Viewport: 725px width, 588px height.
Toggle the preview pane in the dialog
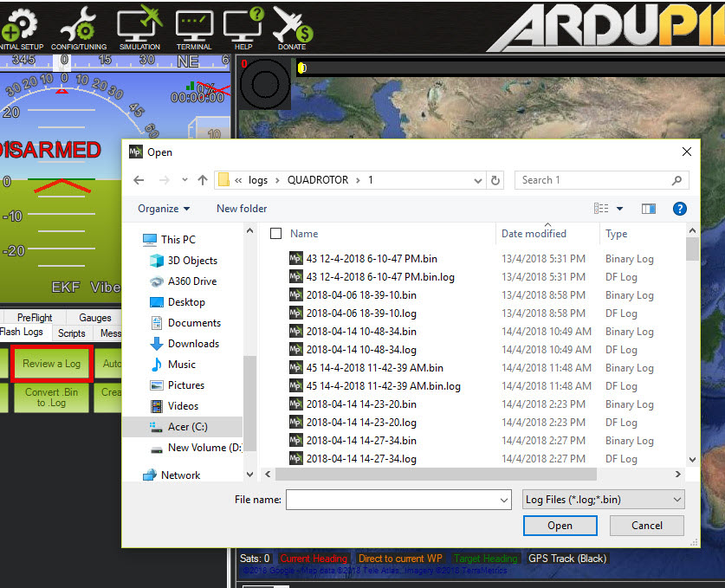tap(650, 208)
